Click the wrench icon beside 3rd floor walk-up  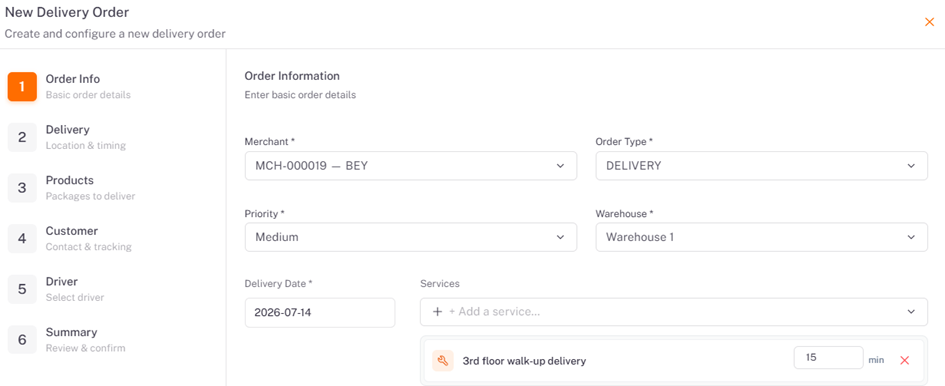[x=443, y=361]
